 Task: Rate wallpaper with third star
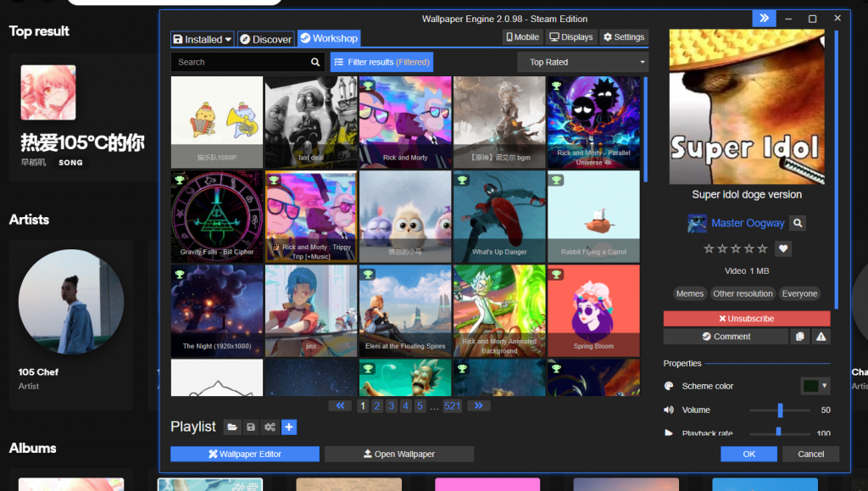click(736, 248)
